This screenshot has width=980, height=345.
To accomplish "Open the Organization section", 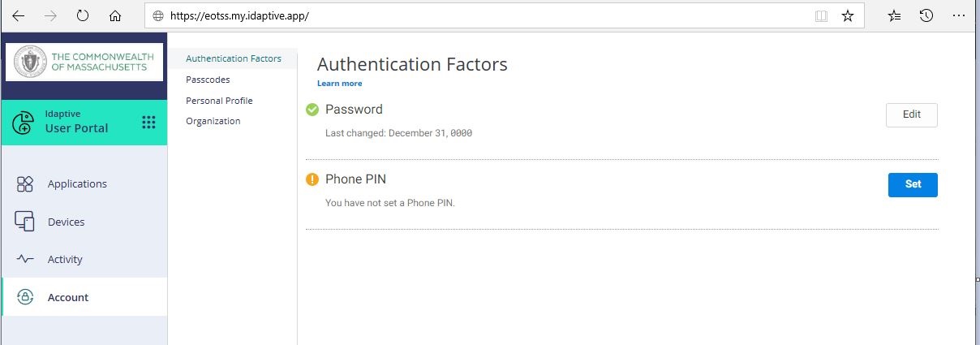I will [213, 121].
